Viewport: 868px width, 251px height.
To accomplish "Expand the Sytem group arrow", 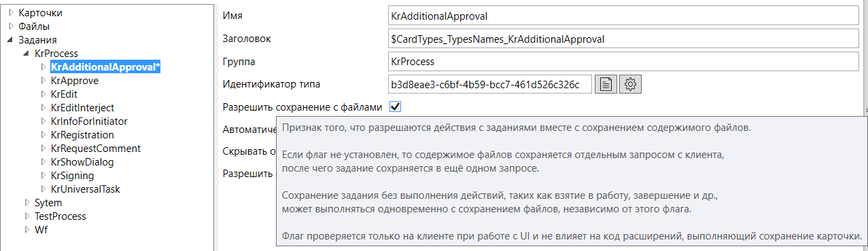I will pos(27,203).
